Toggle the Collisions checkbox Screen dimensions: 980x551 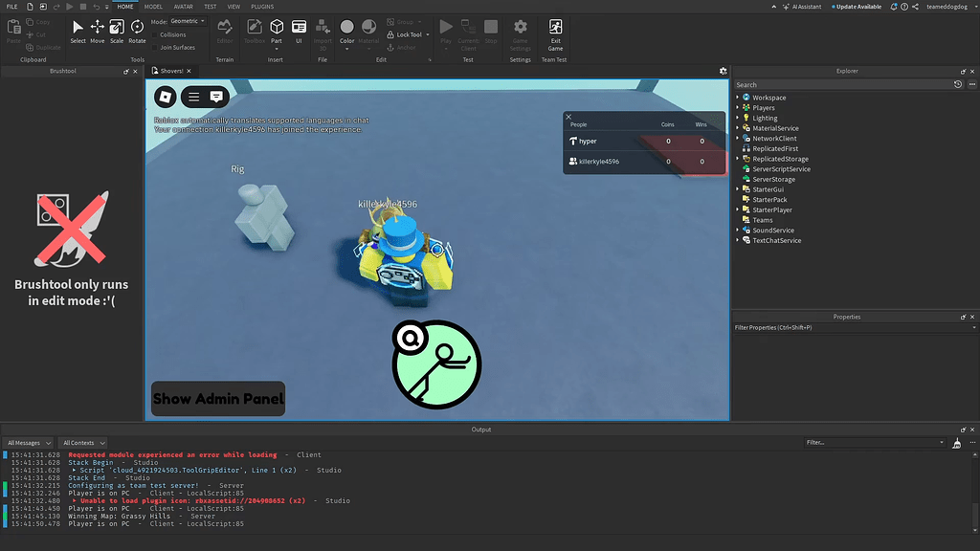(x=155, y=35)
